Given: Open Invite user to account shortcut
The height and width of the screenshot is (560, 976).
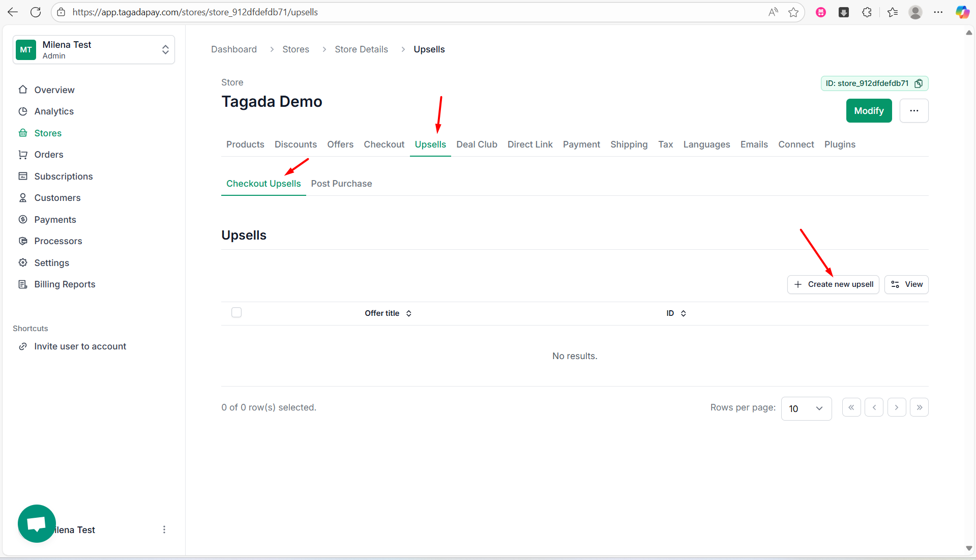Looking at the screenshot, I should click(x=80, y=346).
